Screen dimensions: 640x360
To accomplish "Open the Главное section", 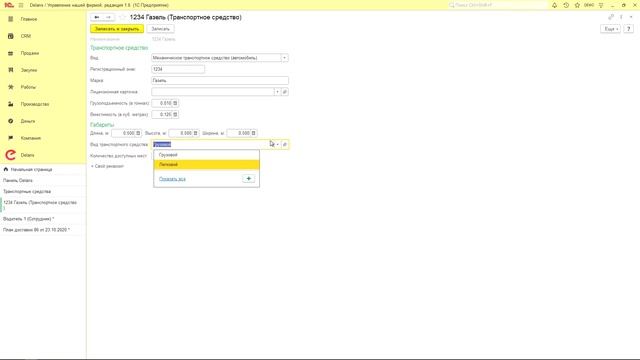I will [x=29, y=19].
